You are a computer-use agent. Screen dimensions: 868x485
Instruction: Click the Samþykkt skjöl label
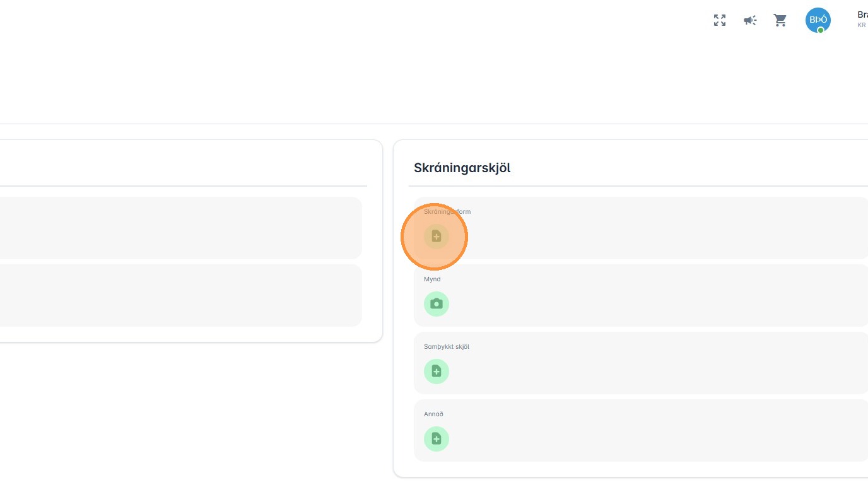tap(446, 346)
